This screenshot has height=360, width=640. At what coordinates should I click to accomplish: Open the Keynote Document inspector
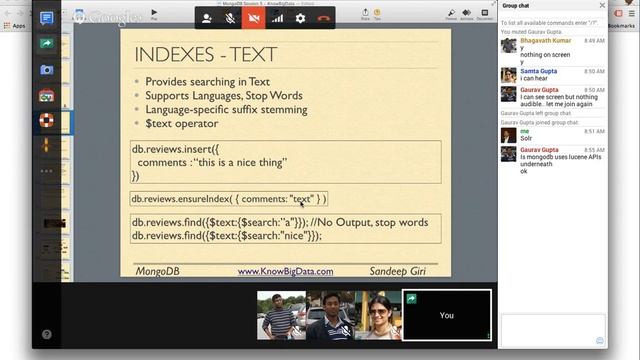point(484,15)
